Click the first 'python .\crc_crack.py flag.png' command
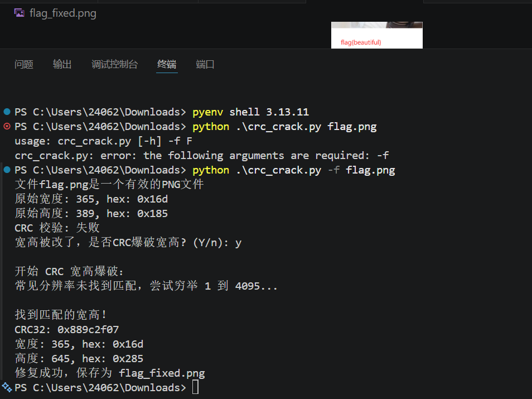Screen dimensions: 532x399 pyautogui.click(x=284, y=127)
